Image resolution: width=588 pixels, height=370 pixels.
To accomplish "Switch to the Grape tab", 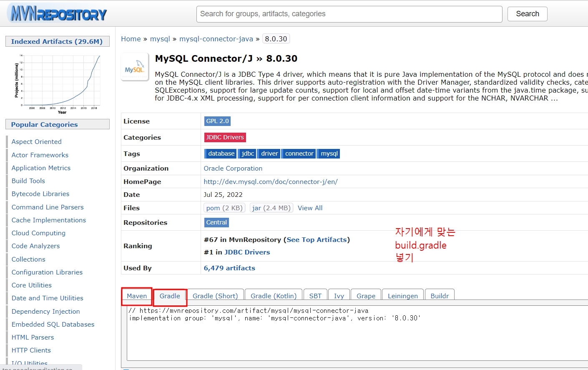I will pos(366,296).
